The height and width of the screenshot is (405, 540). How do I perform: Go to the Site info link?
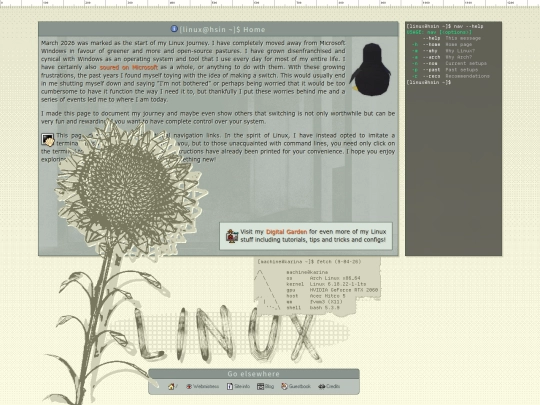tap(242, 386)
